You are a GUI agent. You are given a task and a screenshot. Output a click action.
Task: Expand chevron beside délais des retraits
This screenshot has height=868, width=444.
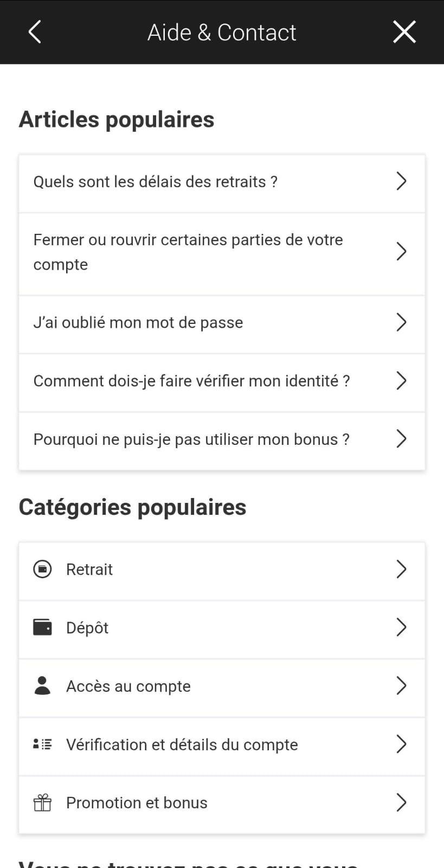401,181
